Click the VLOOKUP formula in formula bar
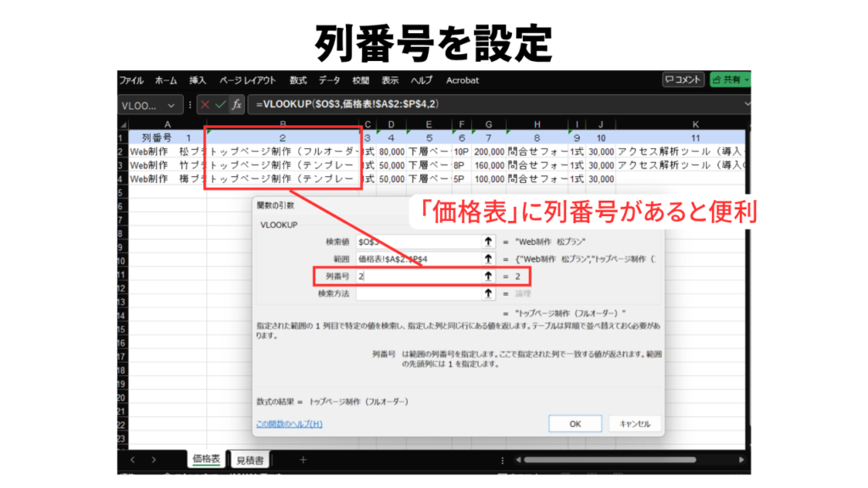Viewport: 868px width, 488px height. click(347, 104)
